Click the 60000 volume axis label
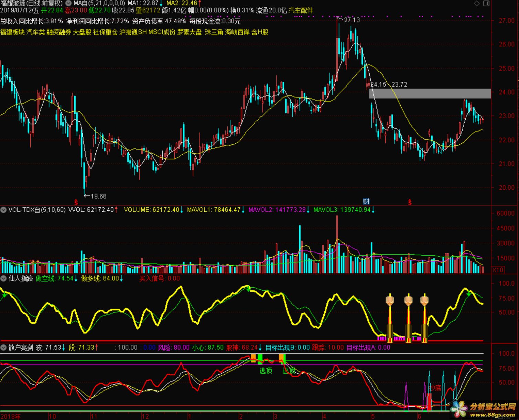519x420 pixels. tap(505, 213)
